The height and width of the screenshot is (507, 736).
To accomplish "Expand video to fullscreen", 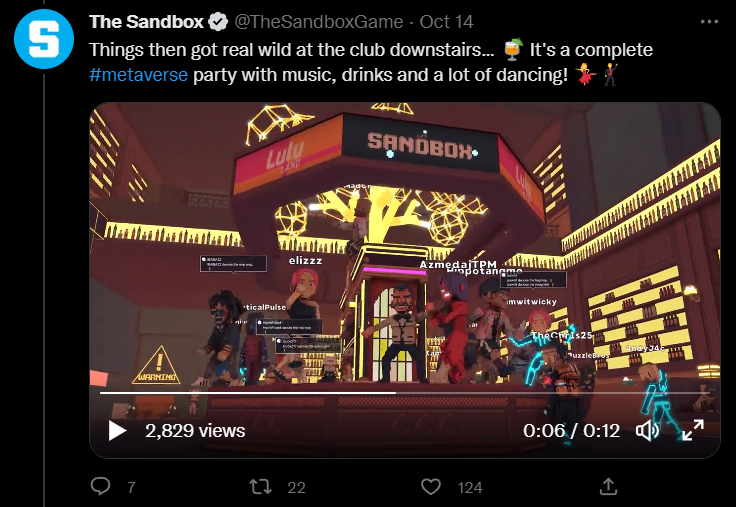I will click(693, 430).
